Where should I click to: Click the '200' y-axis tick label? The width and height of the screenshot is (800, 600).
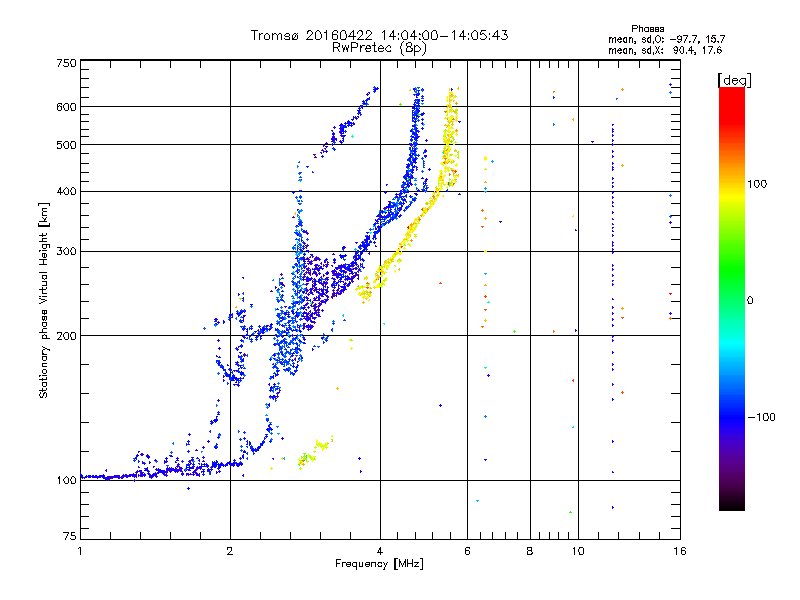tap(67, 336)
